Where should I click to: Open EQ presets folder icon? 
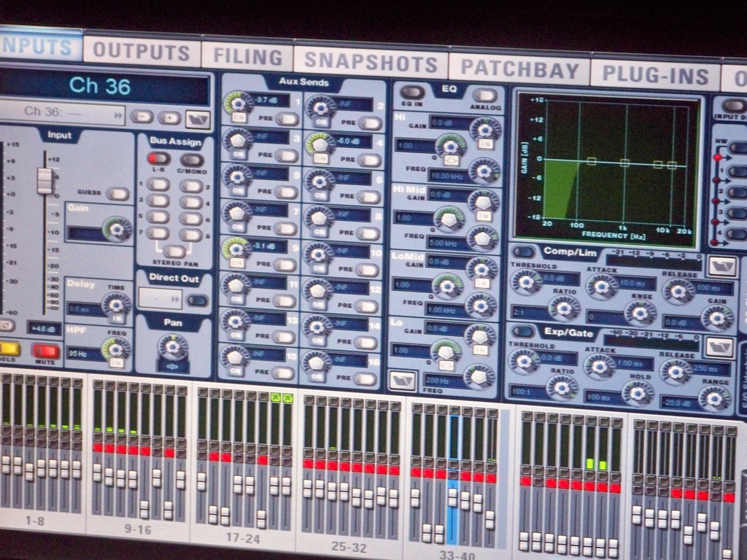[x=403, y=381]
